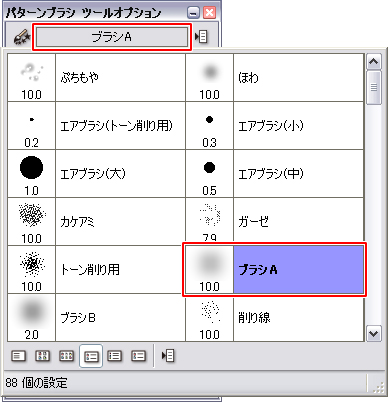
Task: Click the エアブラシ(大) black dot thumbnail
Action: click(32, 167)
